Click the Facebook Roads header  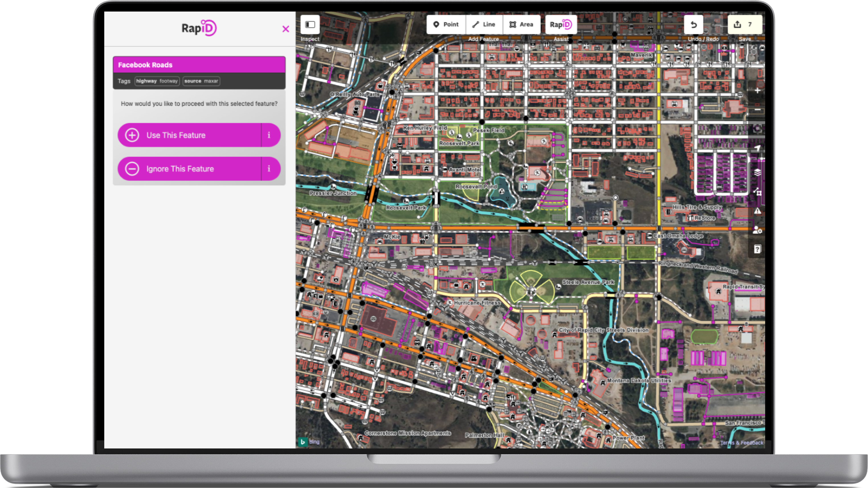pos(199,65)
